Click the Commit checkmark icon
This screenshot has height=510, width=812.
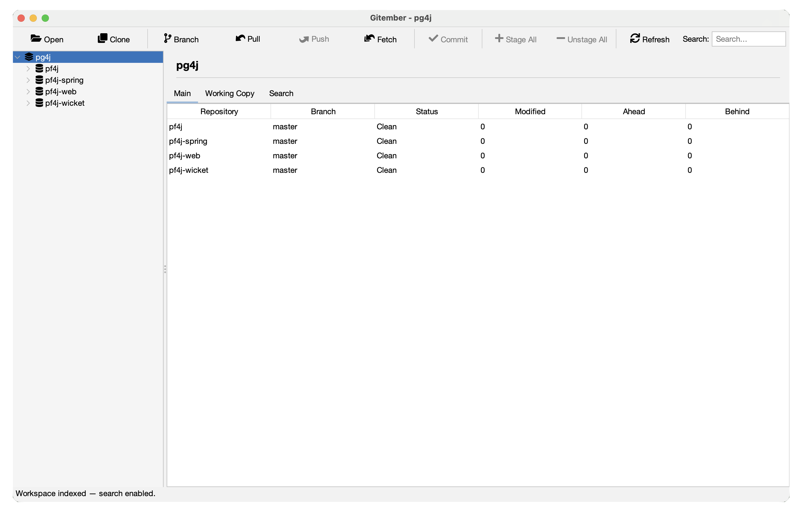[433, 38]
